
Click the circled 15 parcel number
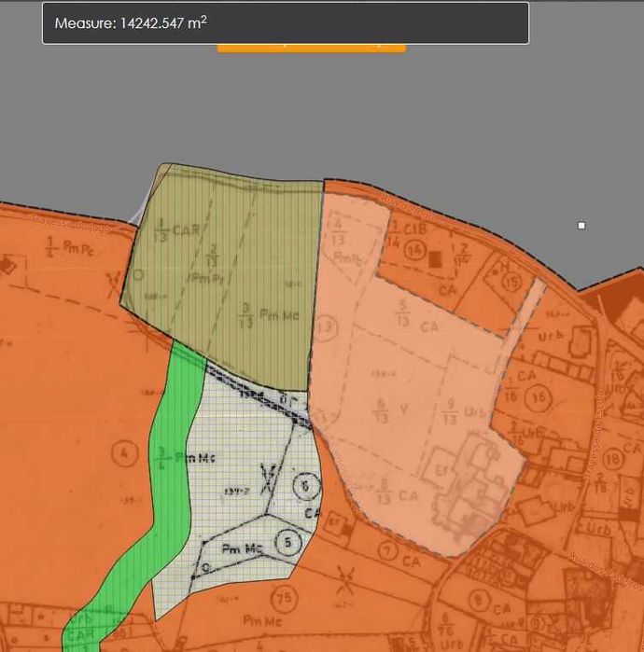click(x=511, y=282)
